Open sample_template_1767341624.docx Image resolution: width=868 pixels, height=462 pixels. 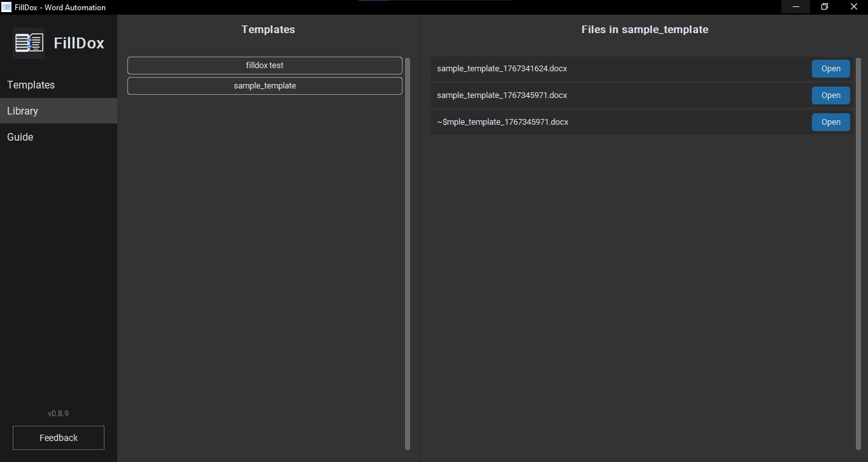830,68
